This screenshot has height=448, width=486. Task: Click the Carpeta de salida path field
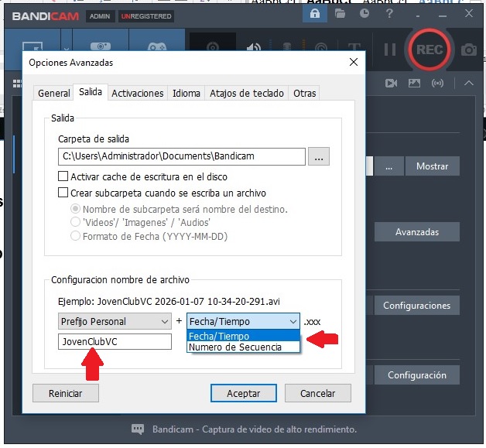(182, 156)
